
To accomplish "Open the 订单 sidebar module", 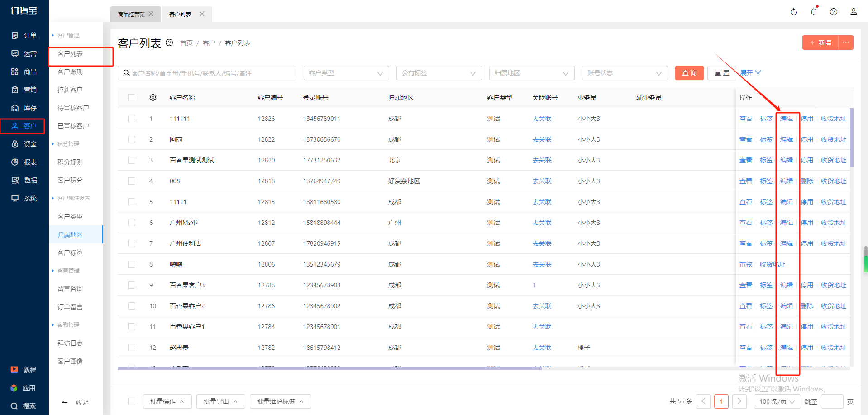I will (x=24, y=35).
